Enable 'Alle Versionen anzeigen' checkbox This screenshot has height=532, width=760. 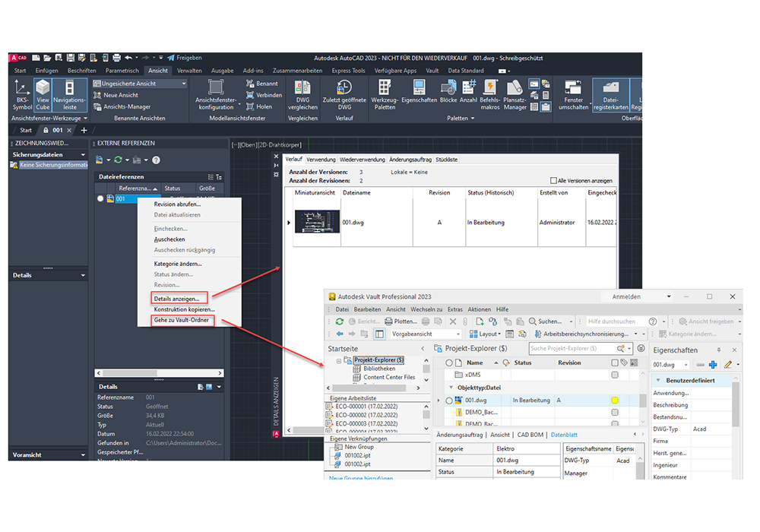(x=553, y=181)
